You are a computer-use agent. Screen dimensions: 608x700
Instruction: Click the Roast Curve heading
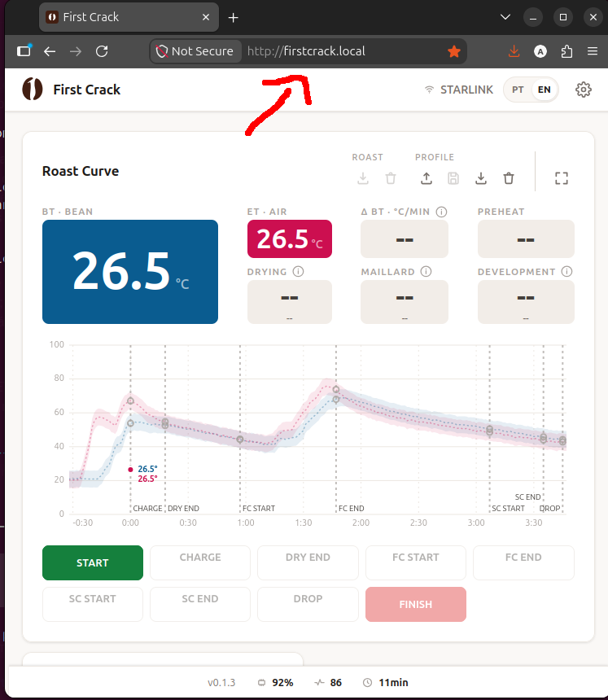click(x=81, y=171)
